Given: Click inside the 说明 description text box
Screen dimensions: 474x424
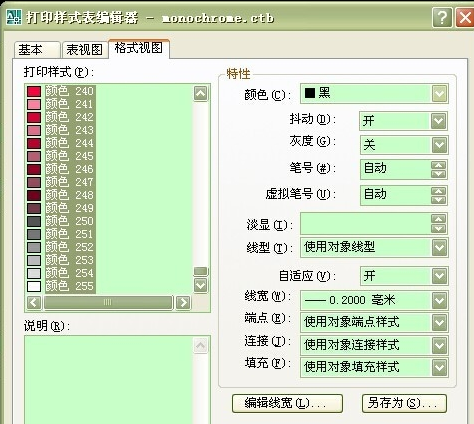Looking at the screenshot, I should coord(109,380).
